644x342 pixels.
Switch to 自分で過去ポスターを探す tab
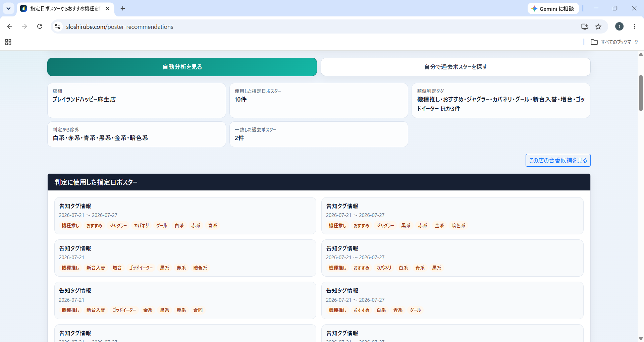tap(455, 67)
